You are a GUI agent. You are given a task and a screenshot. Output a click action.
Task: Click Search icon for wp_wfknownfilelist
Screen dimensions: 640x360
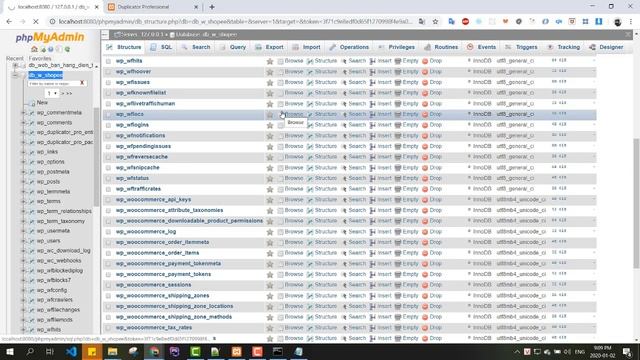coord(344,93)
